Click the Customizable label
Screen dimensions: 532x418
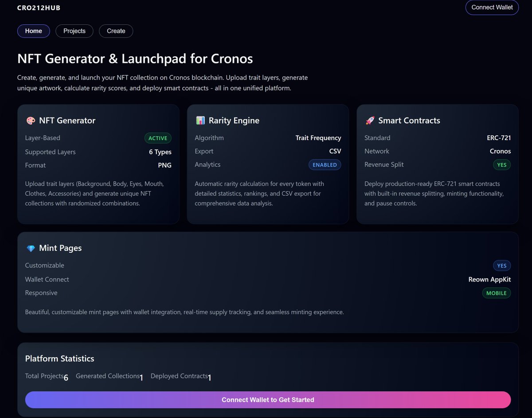coord(45,266)
